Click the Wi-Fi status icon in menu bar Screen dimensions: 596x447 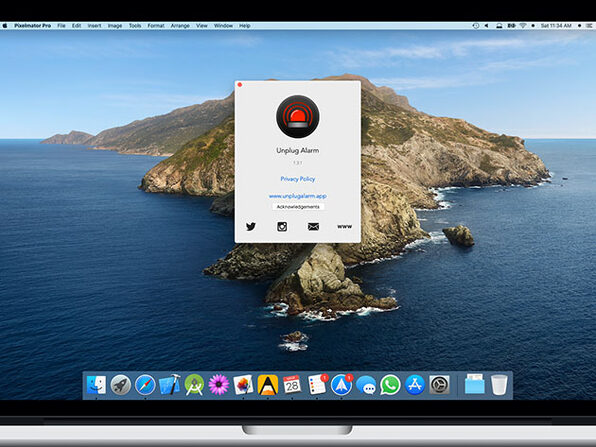click(523, 26)
